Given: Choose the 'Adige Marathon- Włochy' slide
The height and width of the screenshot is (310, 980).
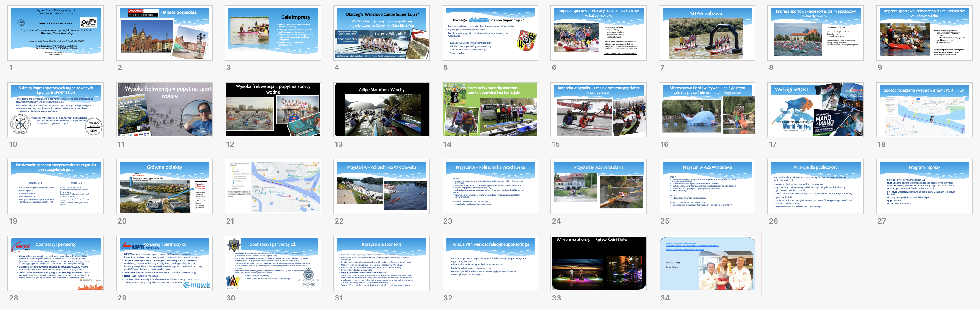Looking at the screenshot, I should [x=381, y=110].
